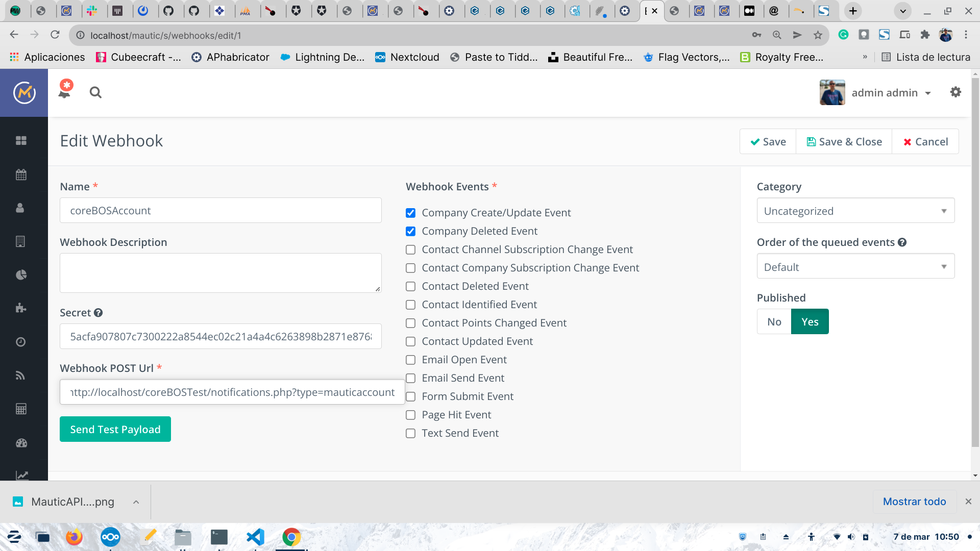Open Campaigns clock icon in sidebar
This screenshot has width=980, height=551.
tap(20, 342)
